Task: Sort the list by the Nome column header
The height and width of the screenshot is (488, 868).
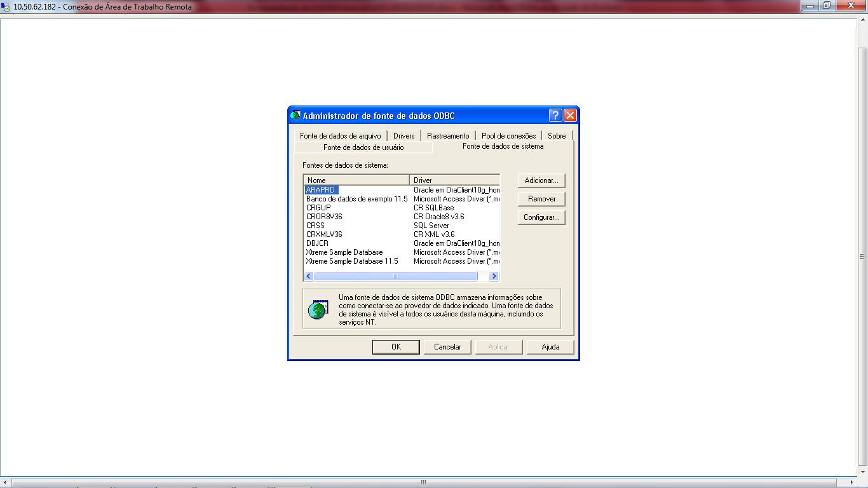Action: 356,180
